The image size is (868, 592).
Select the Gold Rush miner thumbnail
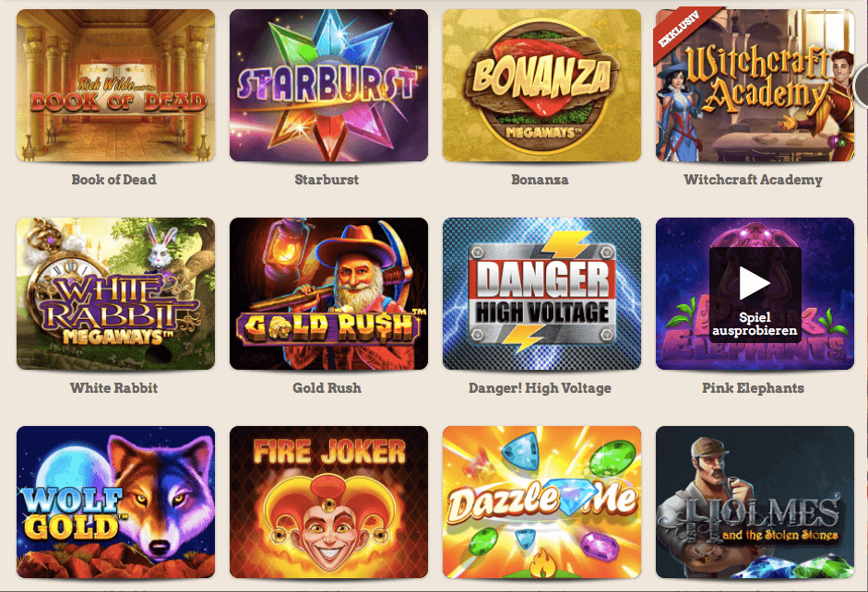coord(328,294)
